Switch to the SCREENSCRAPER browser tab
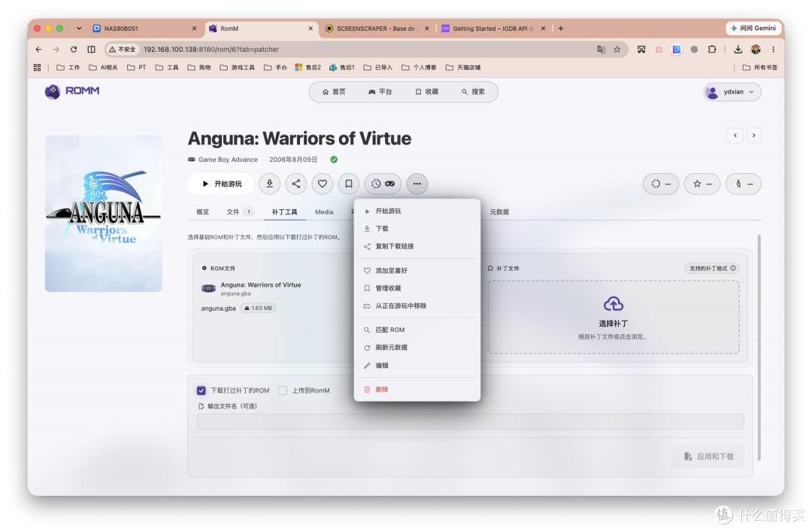 point(378,29)
